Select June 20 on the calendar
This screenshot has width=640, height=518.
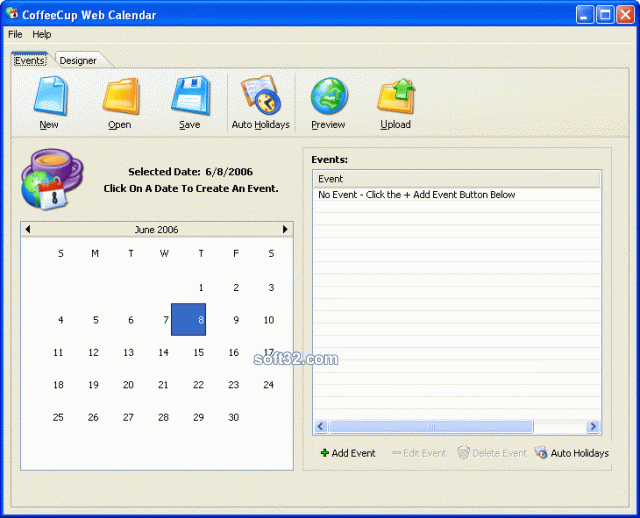128,385
